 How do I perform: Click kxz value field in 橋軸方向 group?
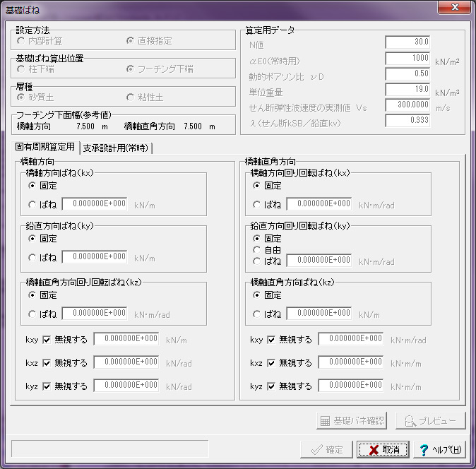126,362
